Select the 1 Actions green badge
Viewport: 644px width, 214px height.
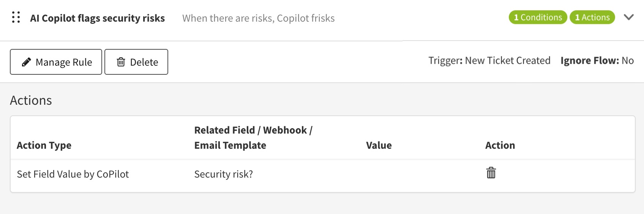coord(592,17)
